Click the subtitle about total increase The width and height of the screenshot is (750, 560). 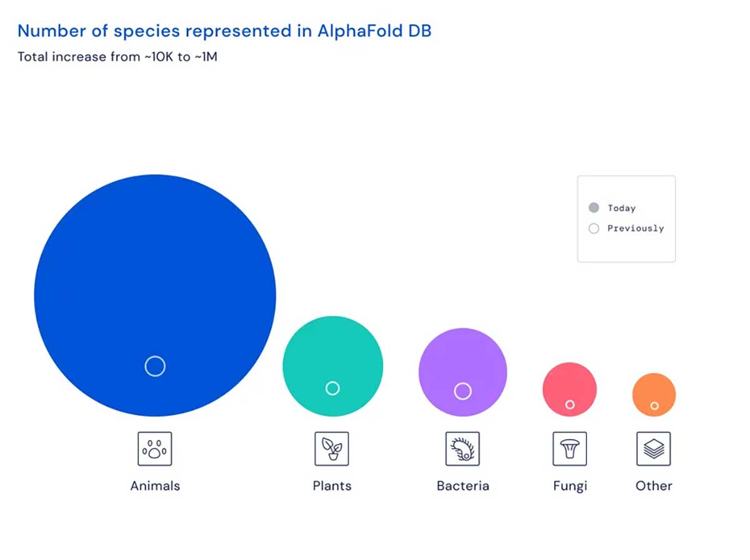[x=117, y=57]
